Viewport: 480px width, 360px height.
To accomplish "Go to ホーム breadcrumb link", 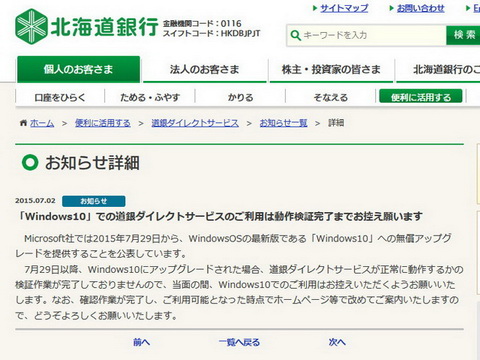I will 42,123.
